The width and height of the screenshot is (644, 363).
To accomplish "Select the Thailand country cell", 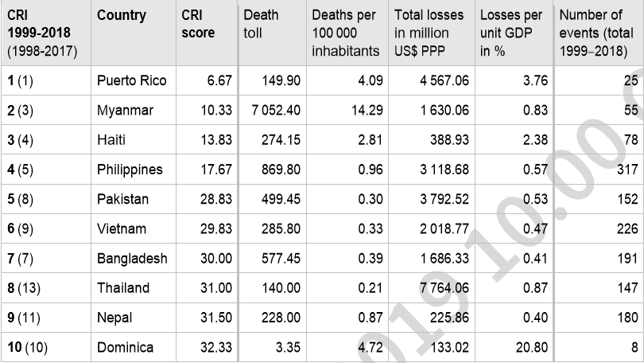I will pos(122,287).
